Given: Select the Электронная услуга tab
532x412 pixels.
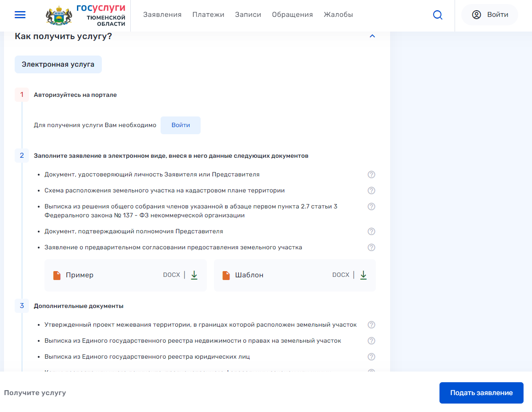Looking at the screenshot, I should click(x=58, y=64).
